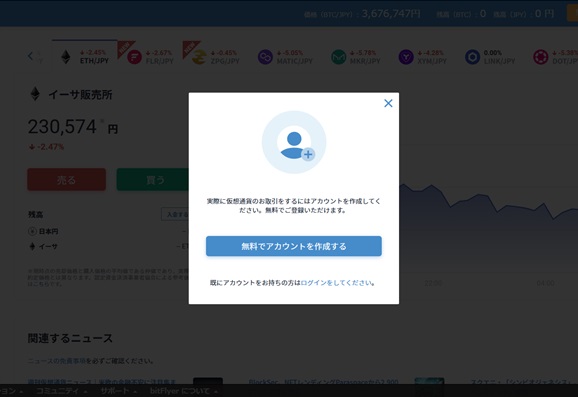Select the LINK/JPY currency icon

coord(472,57)
